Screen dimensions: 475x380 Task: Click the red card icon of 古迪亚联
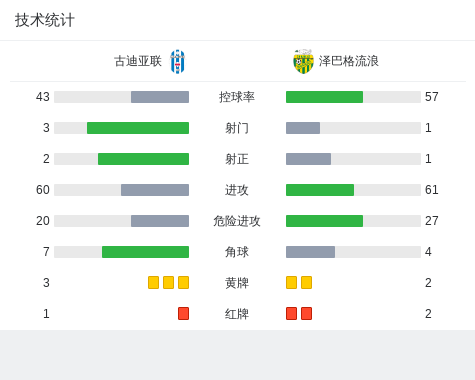pyautogui.click(x=183, y=313)
